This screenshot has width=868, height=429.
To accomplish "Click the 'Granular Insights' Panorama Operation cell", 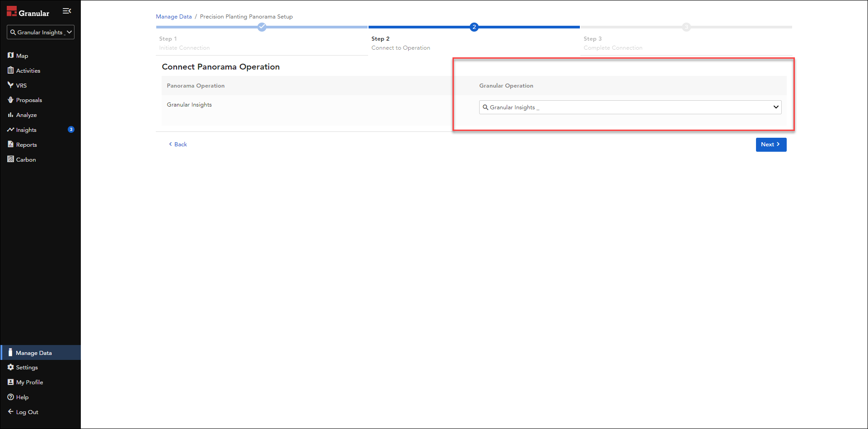I will coord(189,104).
